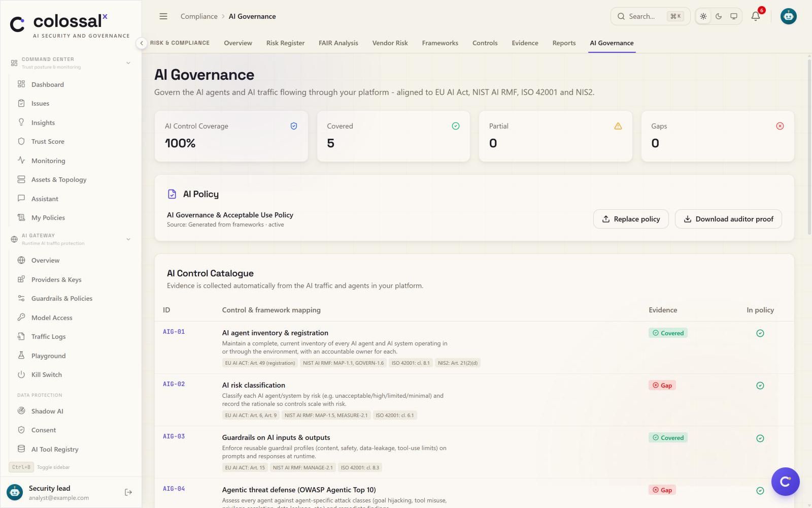
Task: Select system theme monitor icon
Action: 734,16
